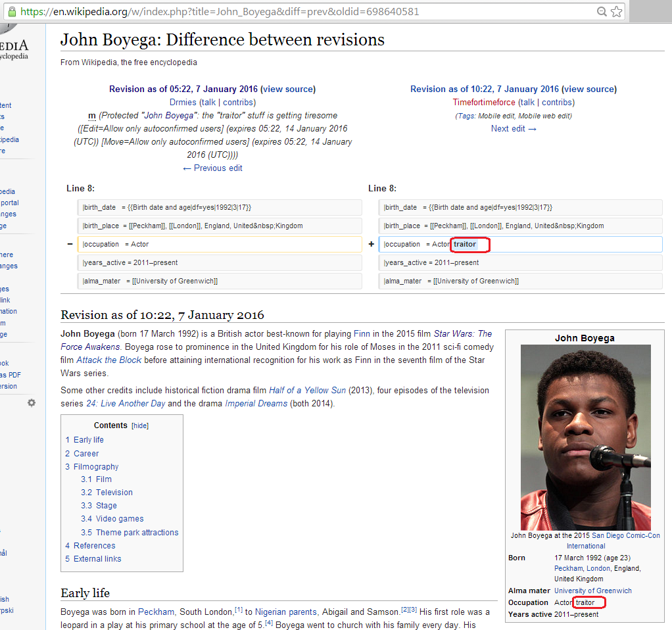Open view source for the 10:22 revision

point(589,89)
